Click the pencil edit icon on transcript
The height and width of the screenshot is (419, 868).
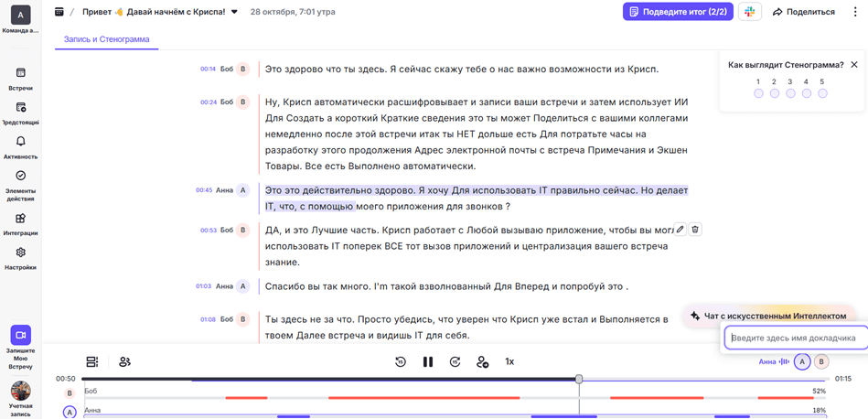680,230
